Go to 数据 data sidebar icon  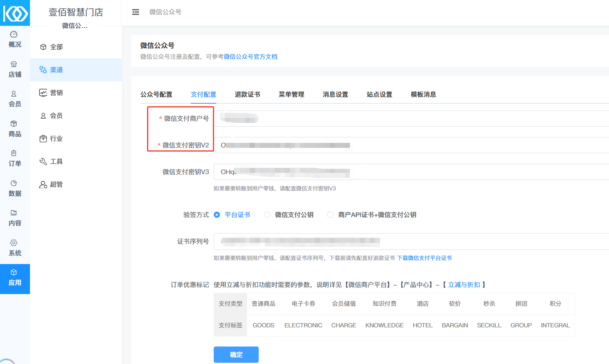14,183
